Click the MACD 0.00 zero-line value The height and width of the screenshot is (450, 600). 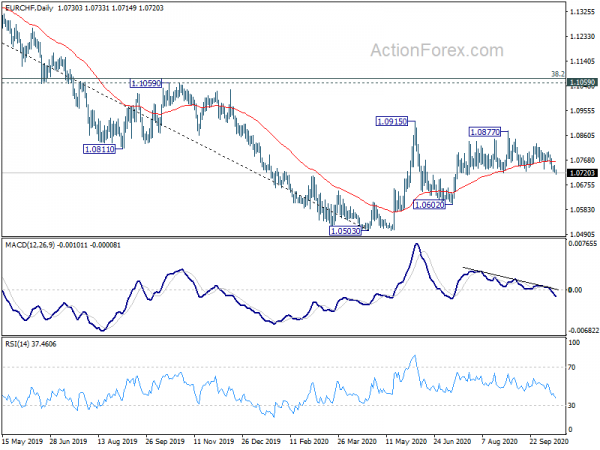click(x=575, y=290)
